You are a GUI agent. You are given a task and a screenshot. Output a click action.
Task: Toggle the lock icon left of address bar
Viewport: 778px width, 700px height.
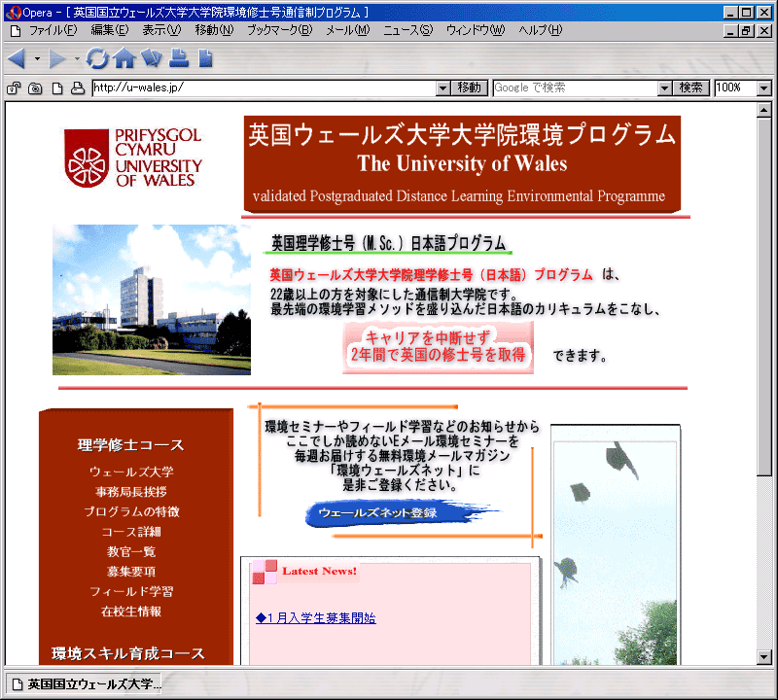14,88
